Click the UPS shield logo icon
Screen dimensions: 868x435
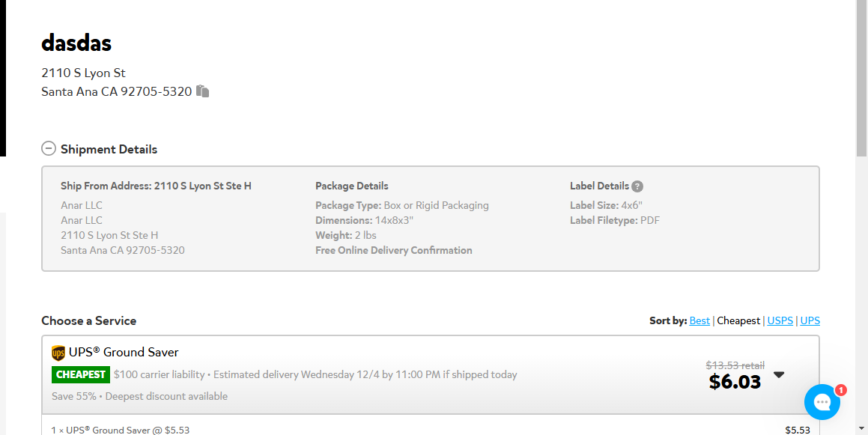click(58, 353)
